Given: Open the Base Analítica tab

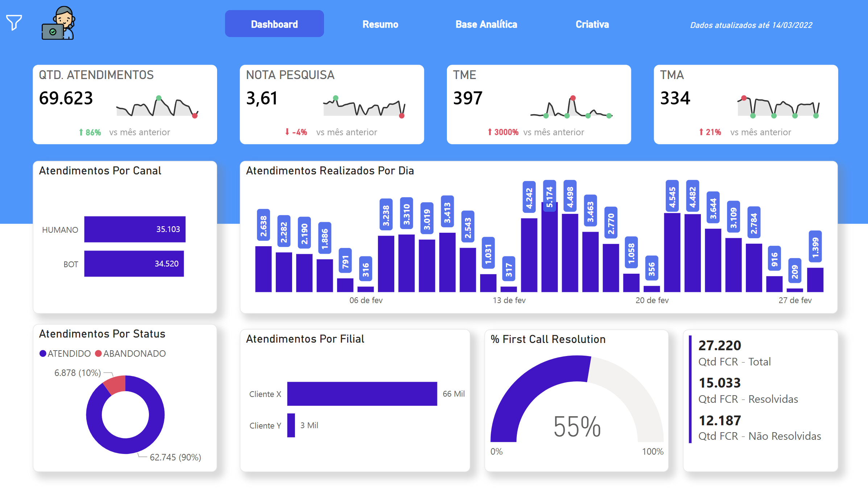Looking at the screenshot, I should point(486,24).
